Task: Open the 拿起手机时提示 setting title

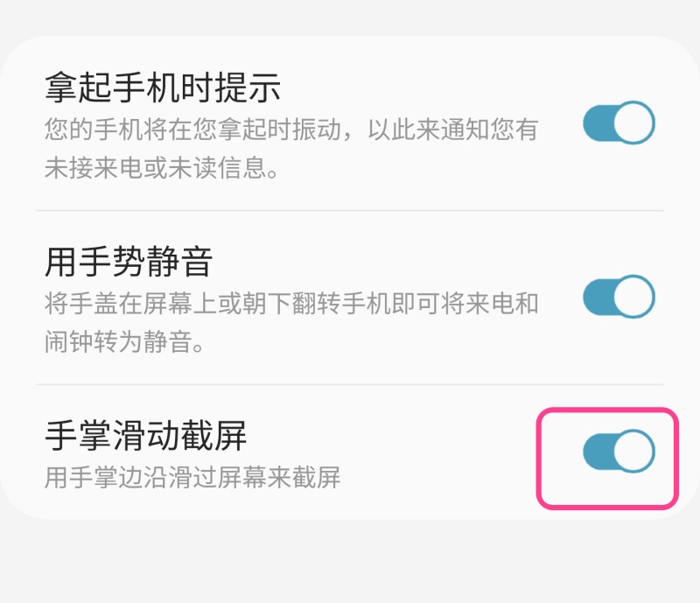Action: (163, 88)
